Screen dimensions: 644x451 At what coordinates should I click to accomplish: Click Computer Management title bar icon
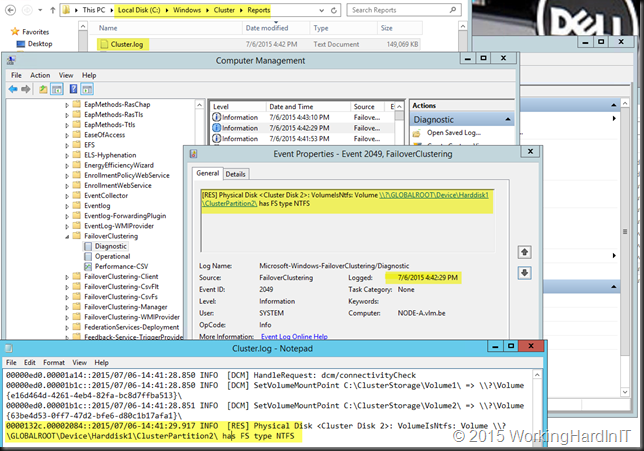coord(11,61)
